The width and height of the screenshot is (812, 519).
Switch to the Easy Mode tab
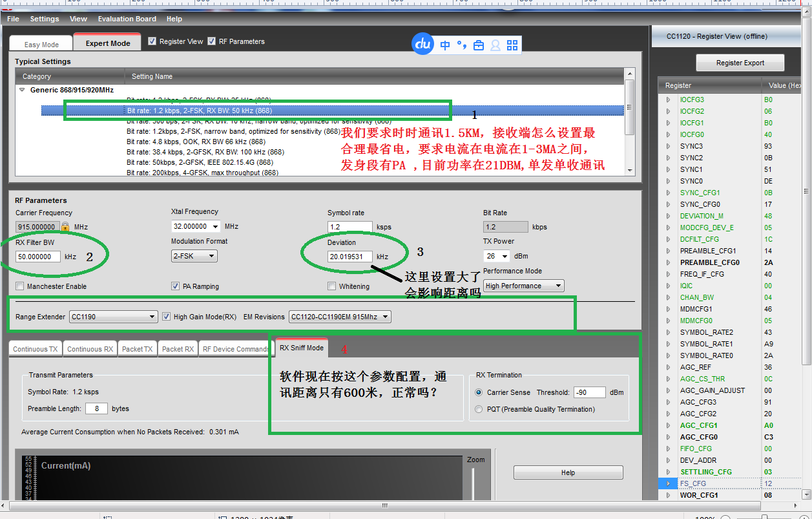[x=41, y=44]
